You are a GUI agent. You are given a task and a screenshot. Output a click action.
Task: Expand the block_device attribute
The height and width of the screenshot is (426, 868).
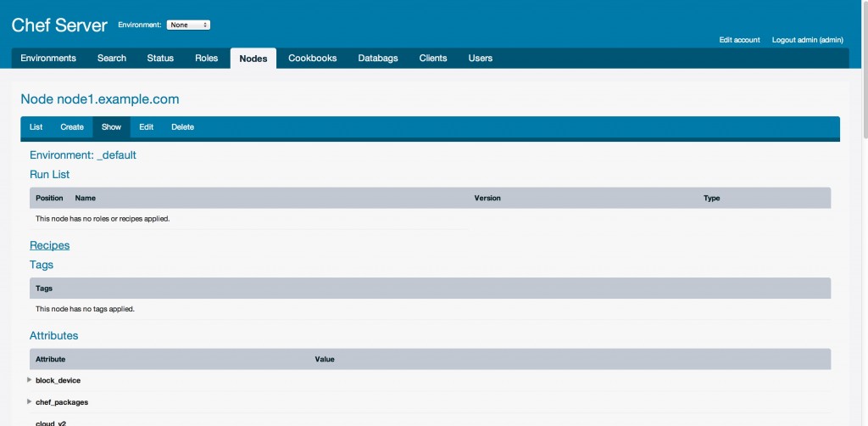click(x=30, y=380)
